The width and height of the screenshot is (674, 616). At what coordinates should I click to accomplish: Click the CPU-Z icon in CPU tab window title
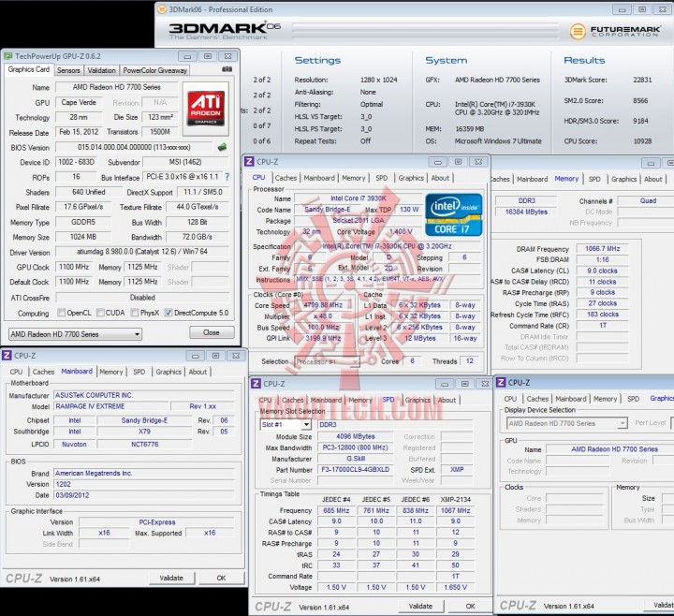[x=249, y=162]
